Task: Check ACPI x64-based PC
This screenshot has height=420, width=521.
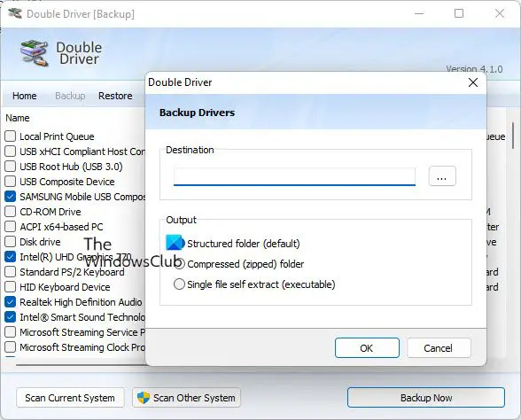Action: (x=11, y=227)
